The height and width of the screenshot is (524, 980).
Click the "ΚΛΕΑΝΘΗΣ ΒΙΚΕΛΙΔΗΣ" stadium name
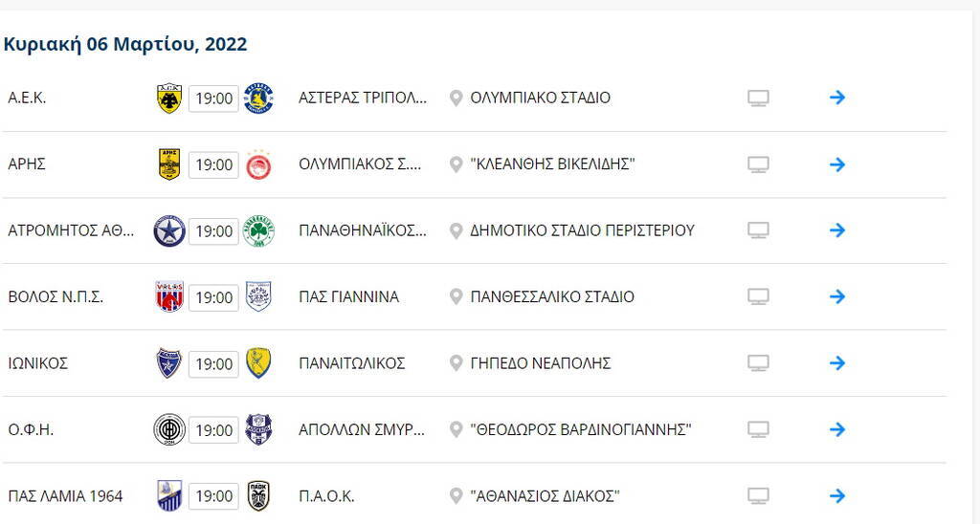coord(552,164)
